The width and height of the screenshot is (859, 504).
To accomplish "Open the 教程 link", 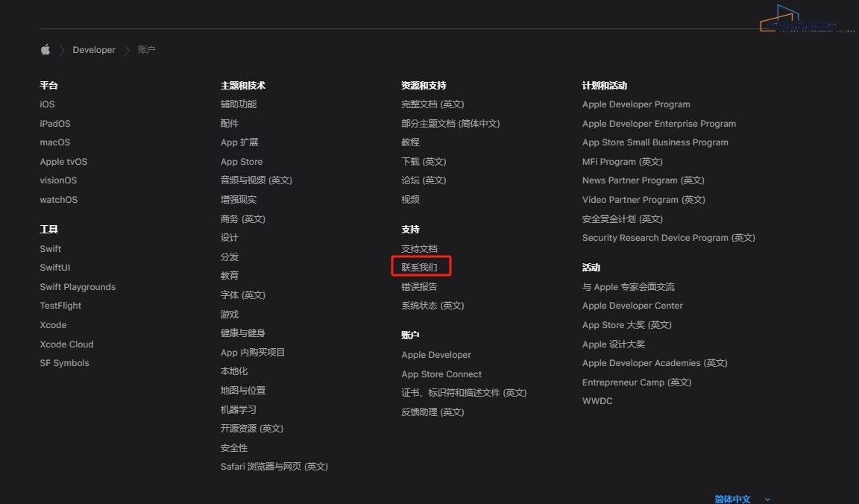I will coord(410,142).
